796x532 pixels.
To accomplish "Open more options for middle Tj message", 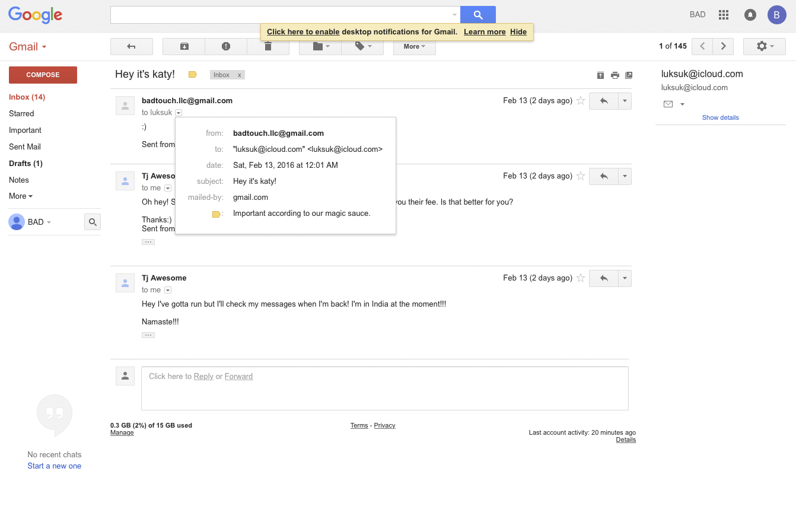I will (625, 176).
